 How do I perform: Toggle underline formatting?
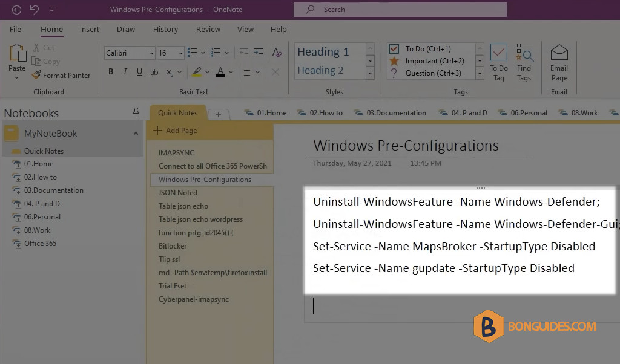[139, 72]
